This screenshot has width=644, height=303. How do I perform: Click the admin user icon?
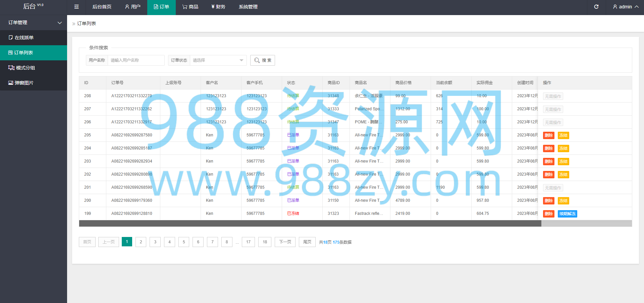[x=615, y=7]
